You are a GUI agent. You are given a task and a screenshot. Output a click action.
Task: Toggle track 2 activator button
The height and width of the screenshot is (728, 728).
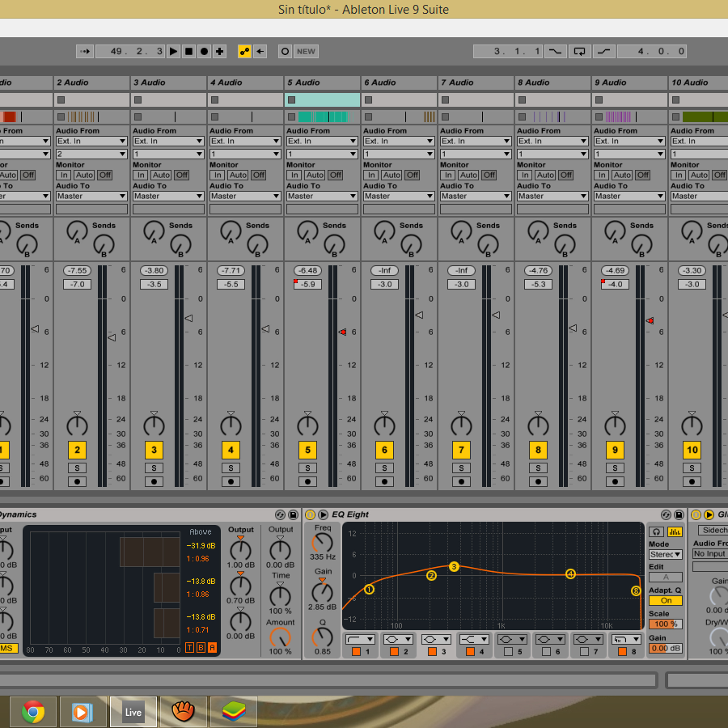click(x=77, y=450)
